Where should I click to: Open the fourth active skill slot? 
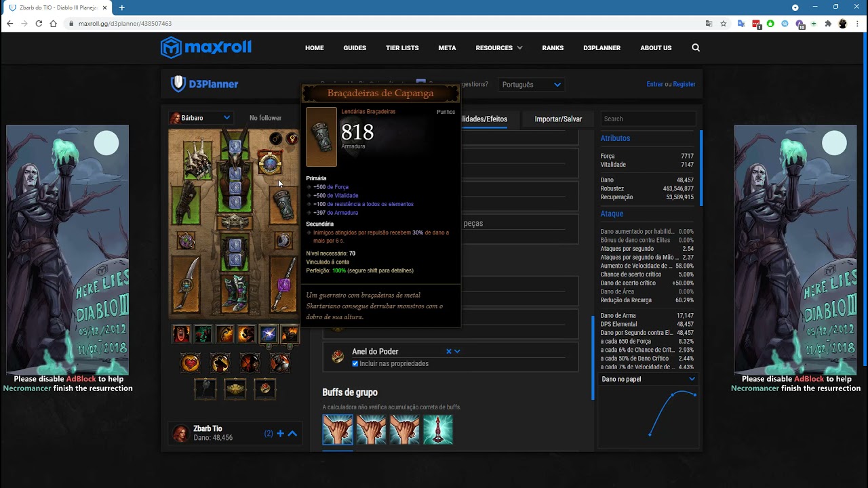coord(246,334)
